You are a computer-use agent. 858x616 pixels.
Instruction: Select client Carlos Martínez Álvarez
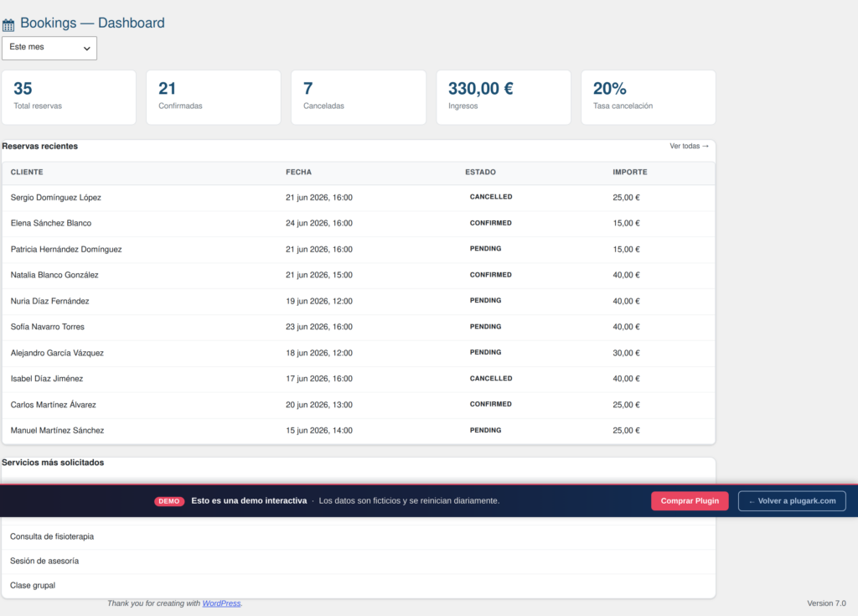[x=53, y=405]
